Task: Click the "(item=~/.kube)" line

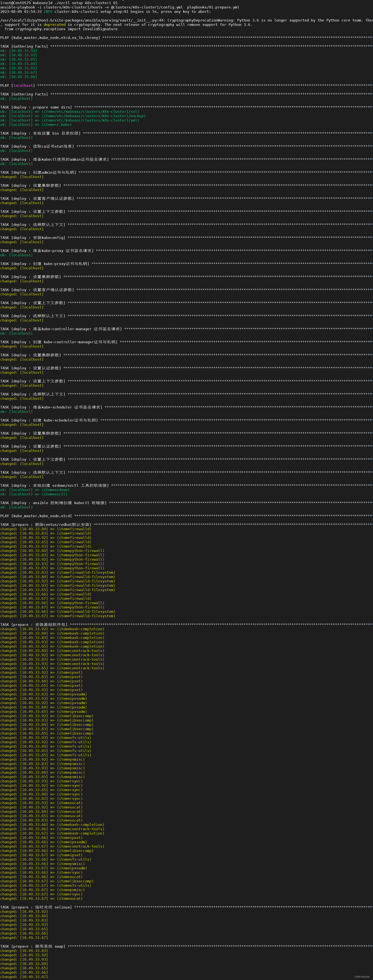Action: pyautogui.click(x=36, y=125)
